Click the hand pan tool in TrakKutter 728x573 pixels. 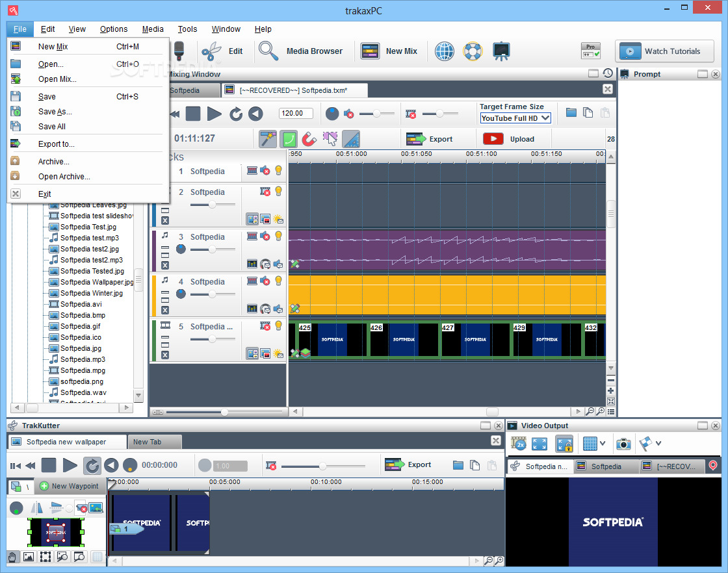pos(12,557)
